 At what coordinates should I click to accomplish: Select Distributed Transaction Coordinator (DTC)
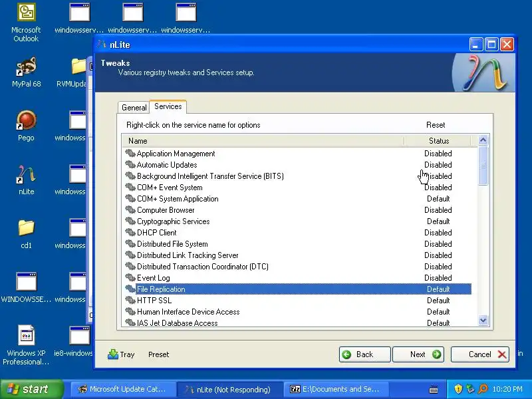click(x=203, y=267)
